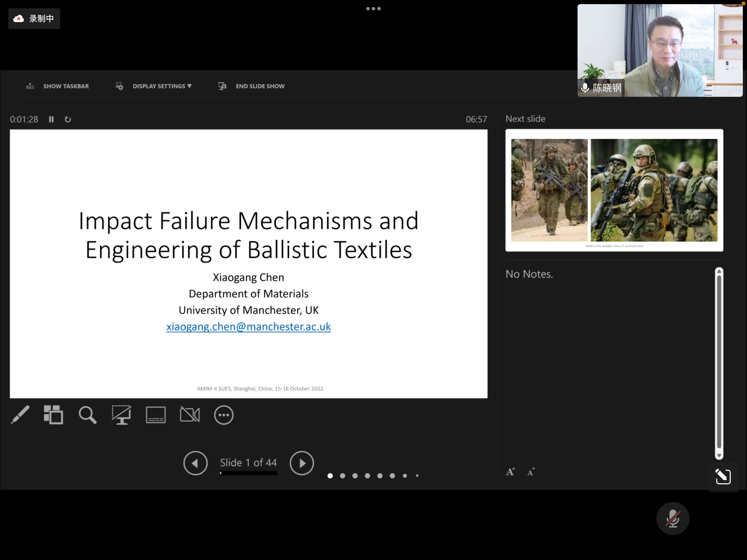Open the xiaogang.chen@manchester.ac.uk email link
This screenshot has width=747, height=560.
[248, 326]
